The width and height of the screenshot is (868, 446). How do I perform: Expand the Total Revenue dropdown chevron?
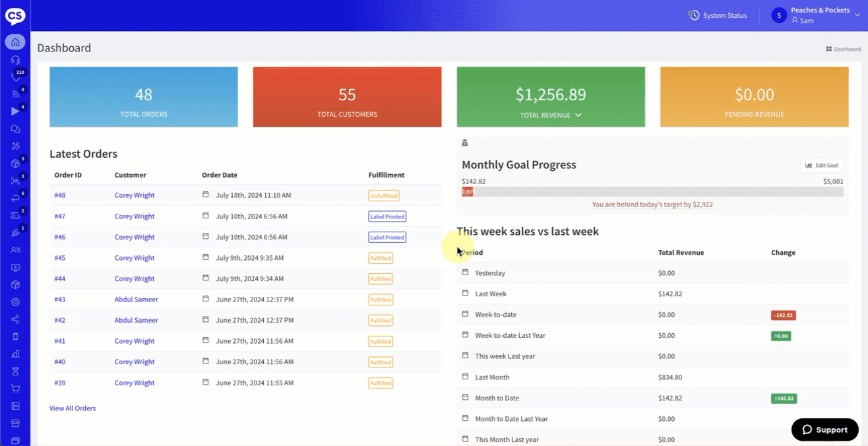(578, 115)
